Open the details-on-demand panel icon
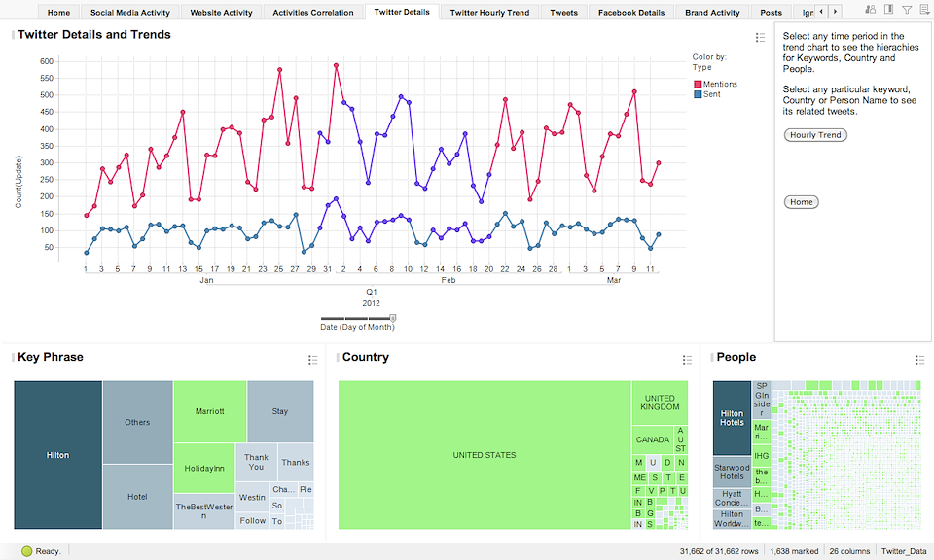The height and width of the screenshot is (560, 934). pyautogui.click(x=924, y=10)
